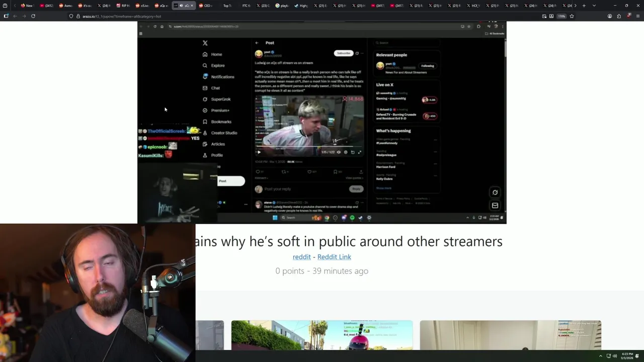Click the volume icon in system tray

coord(615,356)
